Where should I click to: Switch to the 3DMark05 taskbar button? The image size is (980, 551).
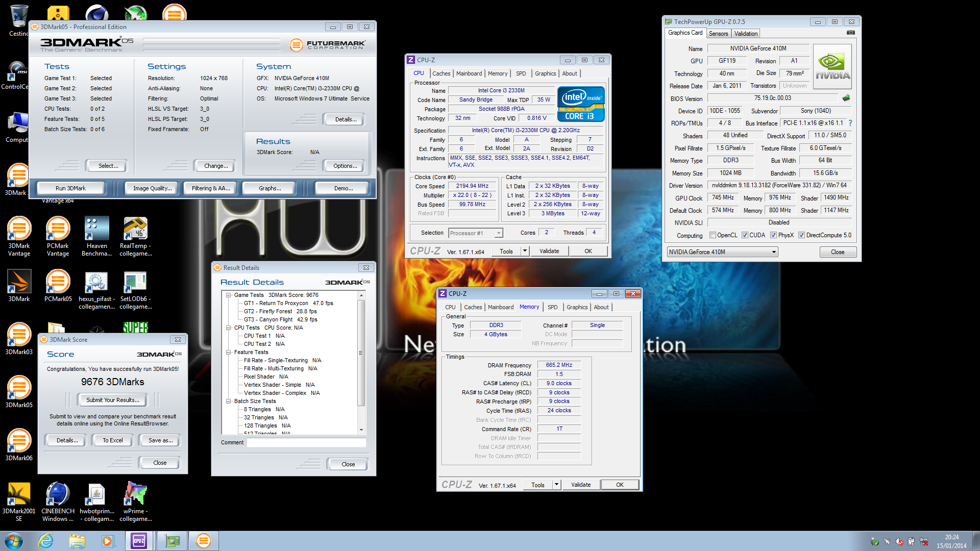[x=203, y=541]
